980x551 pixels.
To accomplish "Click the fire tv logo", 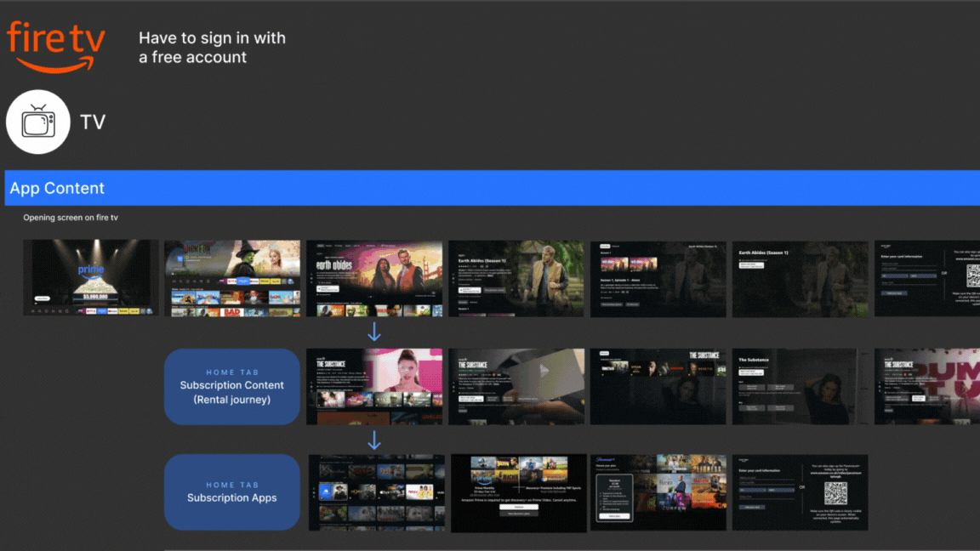I will click(x=55, y=47).
